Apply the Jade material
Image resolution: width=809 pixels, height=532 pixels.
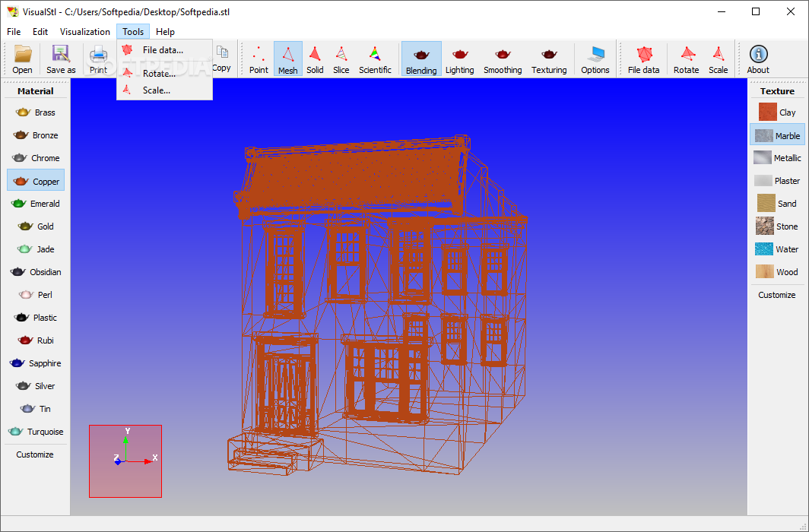[x=35, y=249]
